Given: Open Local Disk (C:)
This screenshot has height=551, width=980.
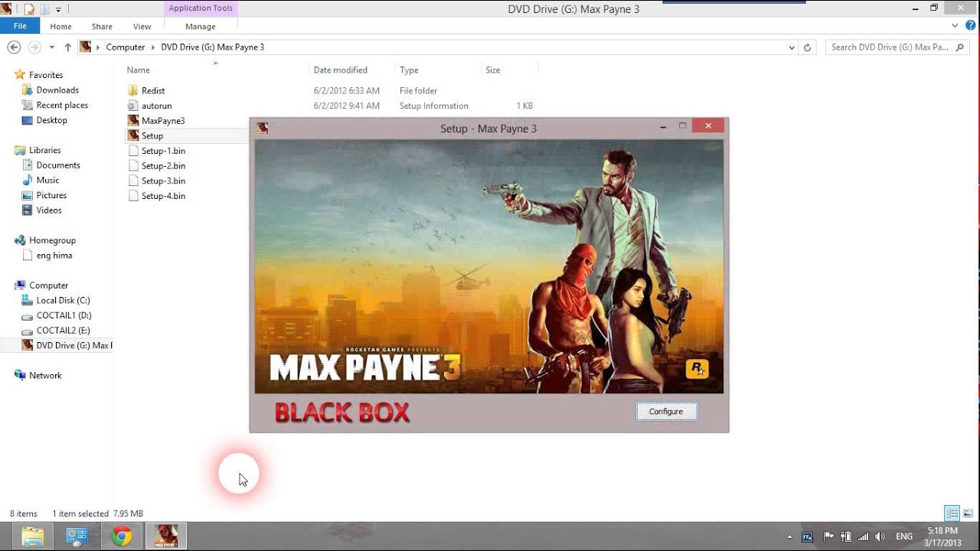Looking at the screenshot, I should [x=63, y=301].
